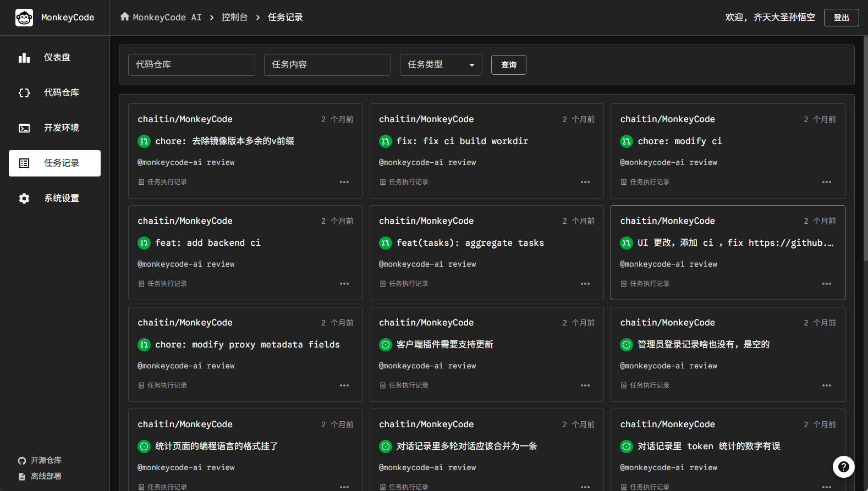Click the home icon in breadcrumb

(125, 17)
